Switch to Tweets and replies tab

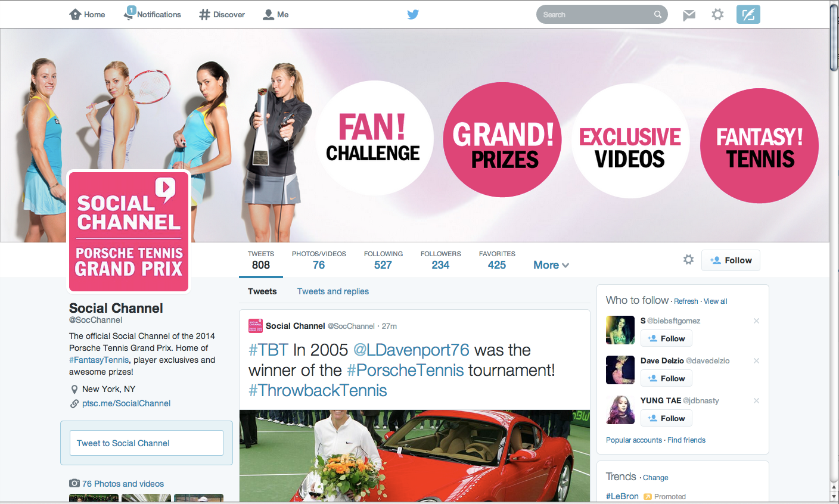(x=333, y=291)
